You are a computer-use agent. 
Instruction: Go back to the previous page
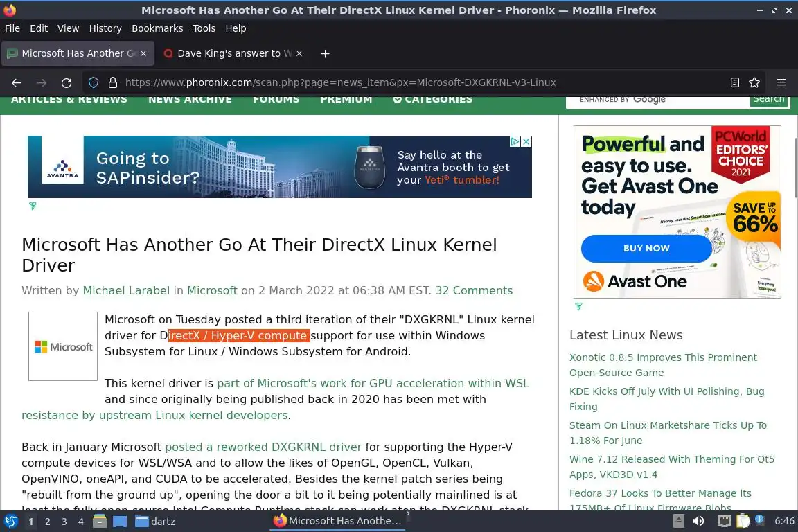tap(17, 82)
